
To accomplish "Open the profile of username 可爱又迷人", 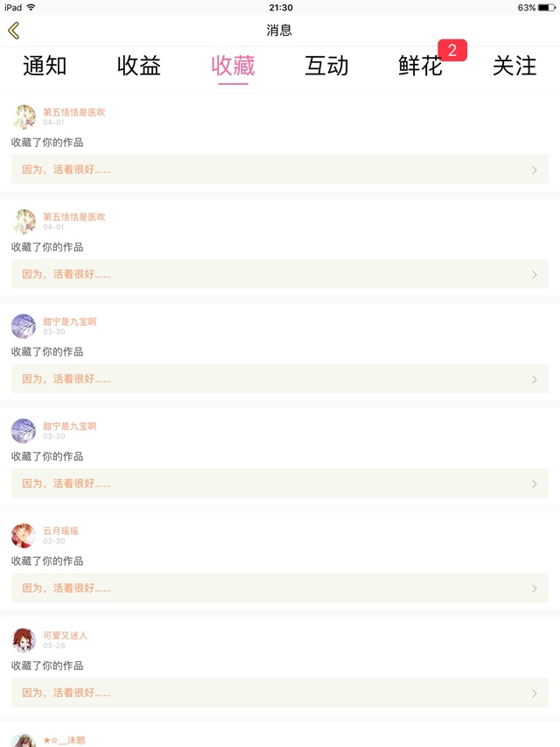I will point(66,636).
